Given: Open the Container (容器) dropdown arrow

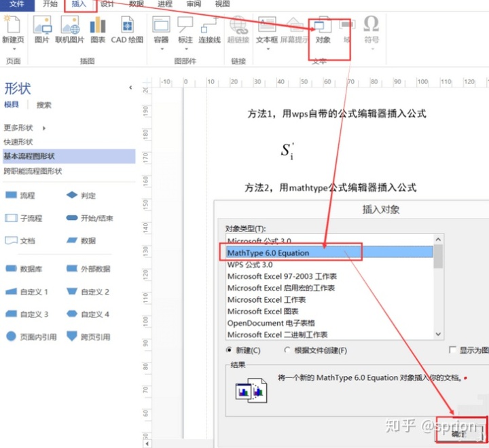Looking at the screenshot, I should tap(162, 49).
